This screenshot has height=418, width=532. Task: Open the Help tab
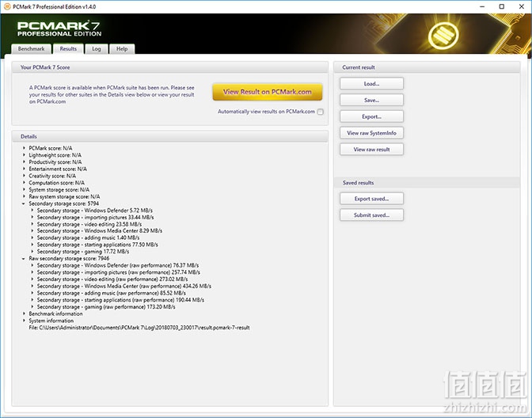(x=122, y=49)
